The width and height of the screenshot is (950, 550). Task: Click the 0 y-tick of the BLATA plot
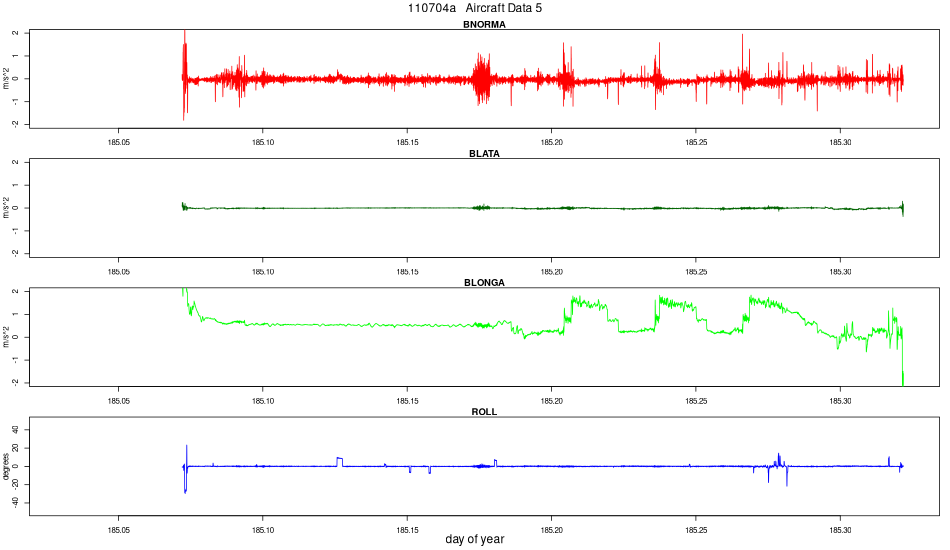16,208
